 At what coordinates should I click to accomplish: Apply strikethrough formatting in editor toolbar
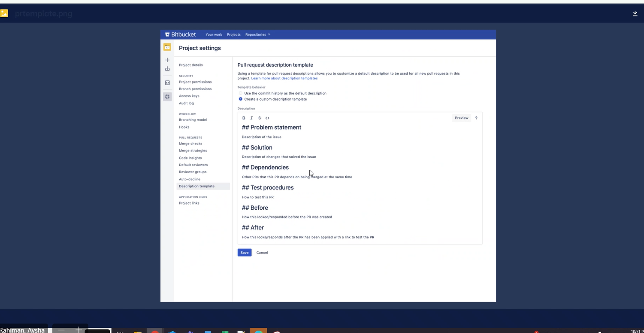click(x=260, y=118)
